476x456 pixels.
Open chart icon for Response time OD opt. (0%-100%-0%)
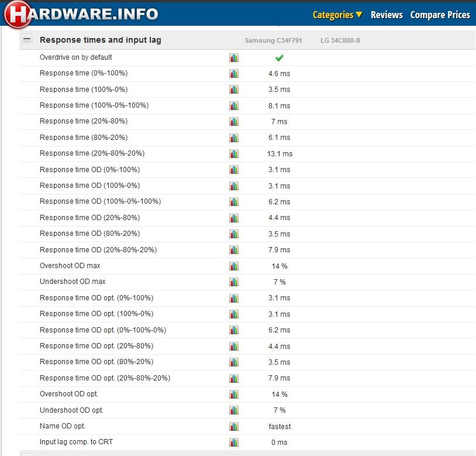point(234,330)
